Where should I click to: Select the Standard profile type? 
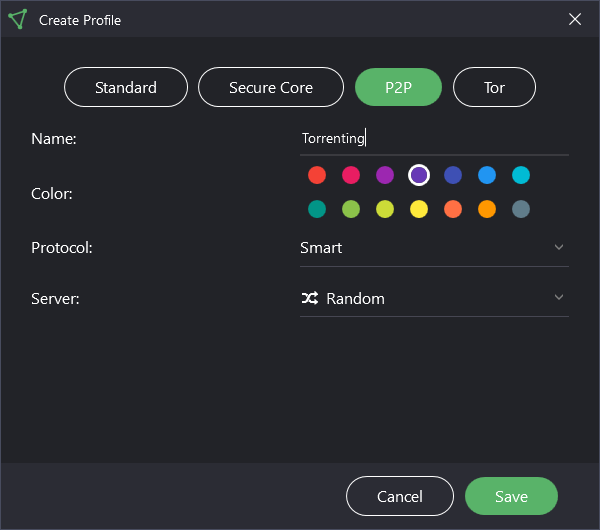[126, 87]
